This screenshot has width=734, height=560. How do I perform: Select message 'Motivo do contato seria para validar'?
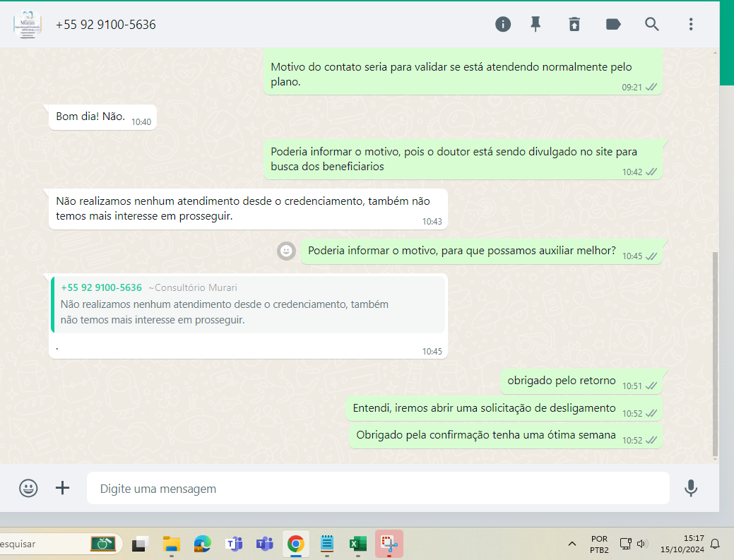pyautogui.click(x=463, y=73)
